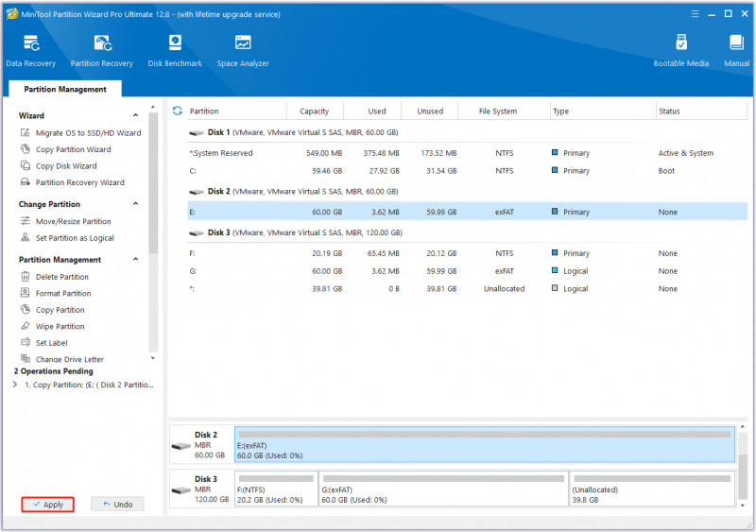Screen dimensions: 756x532
Task: Launch Partition Recovery from toolbar
Action: 102,51
